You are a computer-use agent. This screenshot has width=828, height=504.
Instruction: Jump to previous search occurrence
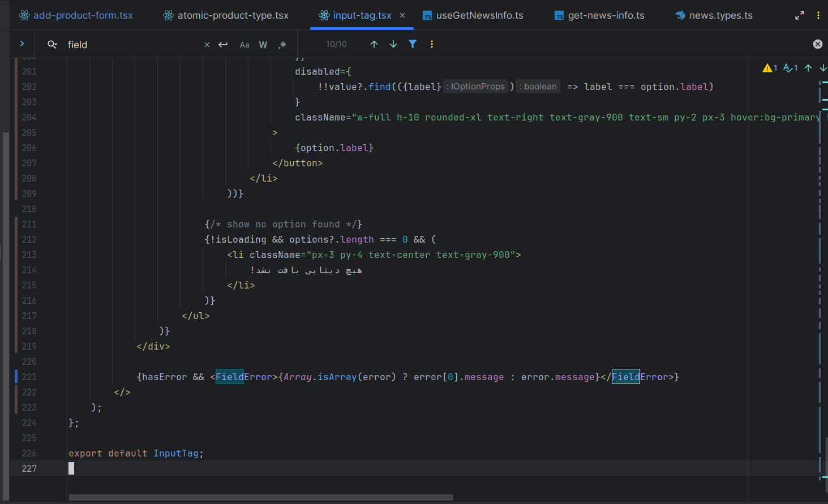point(374,44)
